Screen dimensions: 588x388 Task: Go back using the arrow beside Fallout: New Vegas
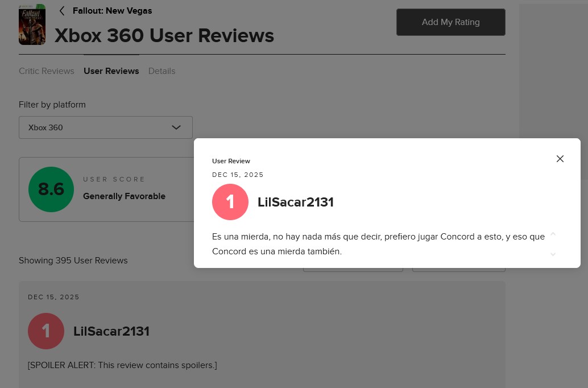[62, 11]
